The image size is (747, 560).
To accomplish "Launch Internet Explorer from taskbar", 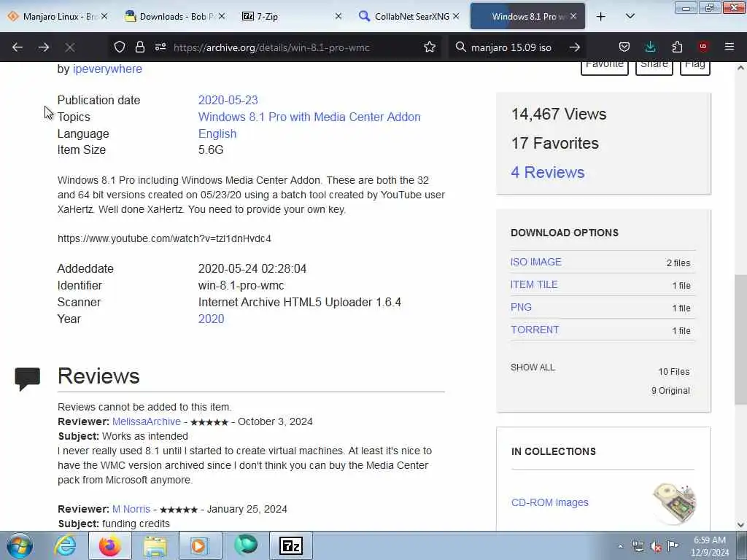I will click(65, 545).
